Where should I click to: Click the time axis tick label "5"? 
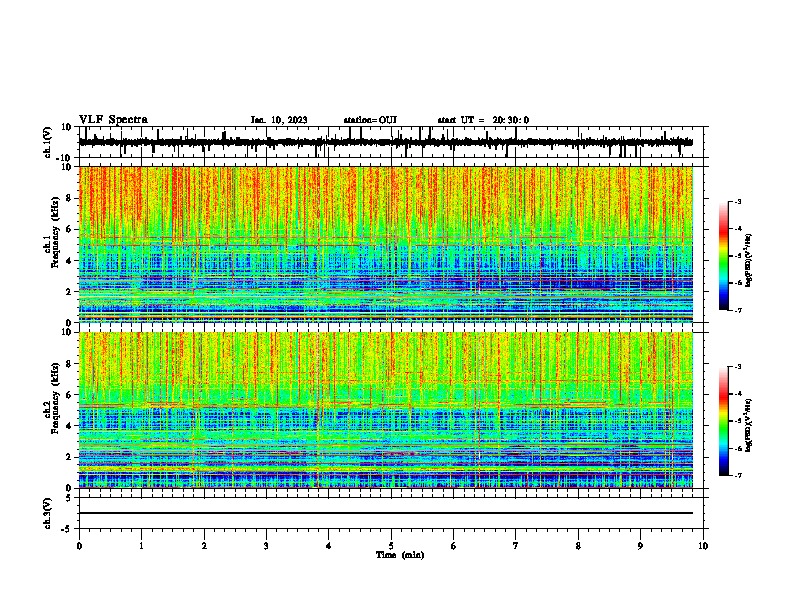[391, 546]
